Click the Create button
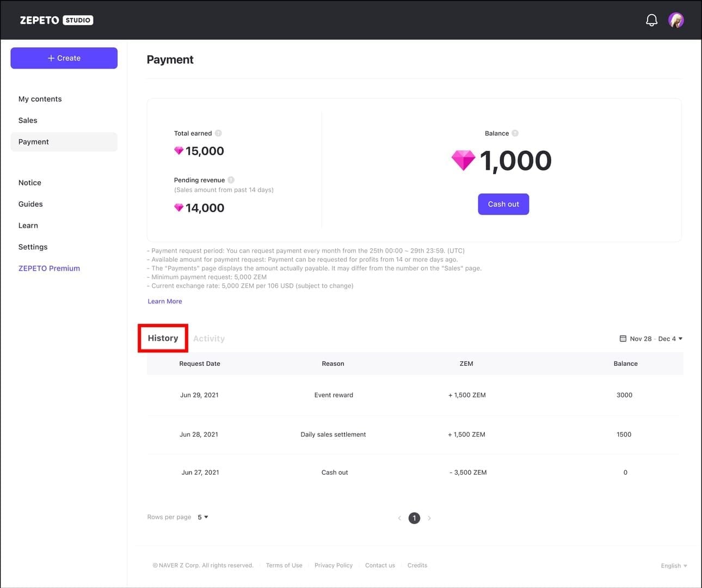The image size is (702, 588). pyautogui.click(x=64, y=58)
